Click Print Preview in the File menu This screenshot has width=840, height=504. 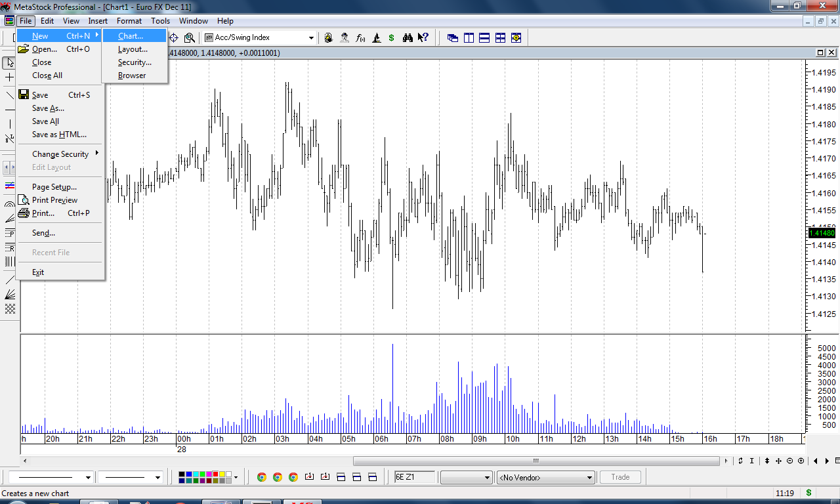[x=54, y=200]
